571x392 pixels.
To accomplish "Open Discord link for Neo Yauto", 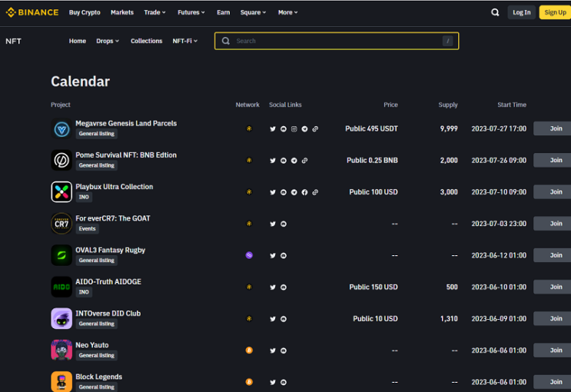I will pos(284,350).
